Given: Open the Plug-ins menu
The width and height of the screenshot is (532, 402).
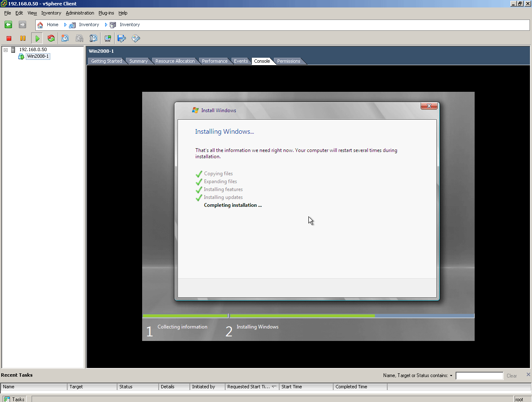Looking at the screenshot, I should [106, 13].
